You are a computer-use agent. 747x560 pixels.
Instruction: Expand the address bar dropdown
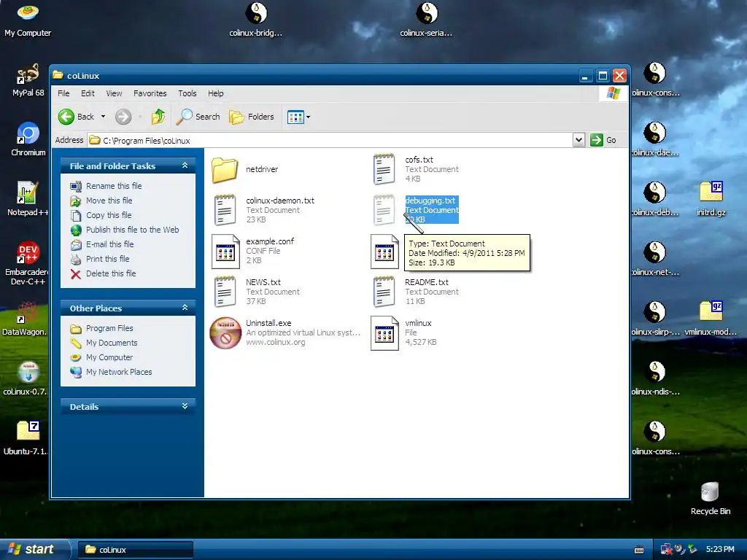coord(578,140)
